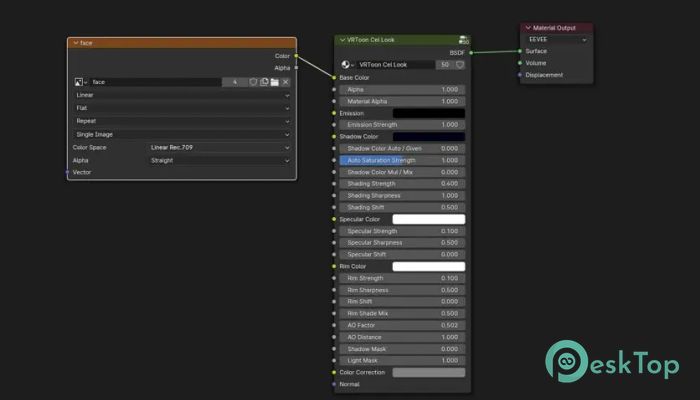Open the Repeat extension dropdown

point(182,121)
